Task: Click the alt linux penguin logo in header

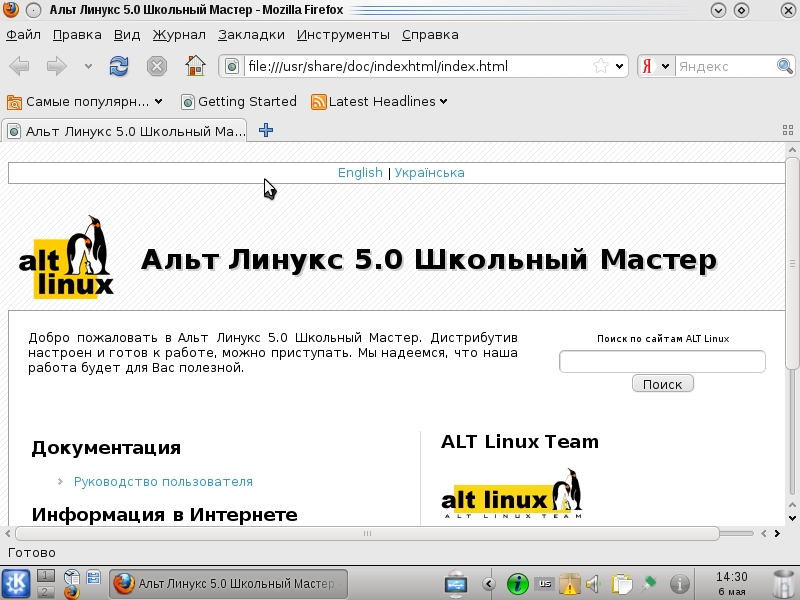Action: [x=66, y=257]
